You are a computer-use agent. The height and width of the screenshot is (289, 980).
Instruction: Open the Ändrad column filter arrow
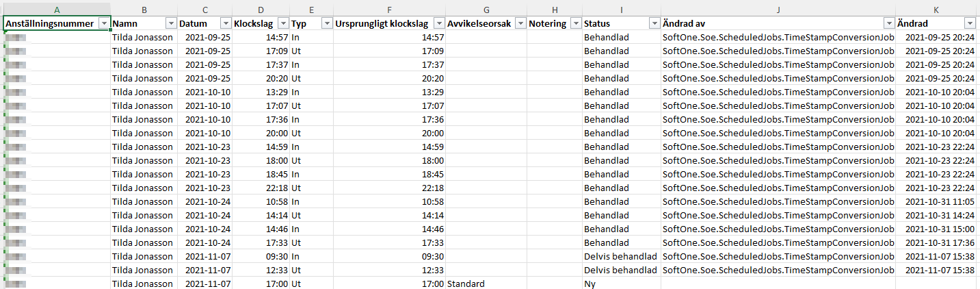pyautogui.click(x=970, y=24)
